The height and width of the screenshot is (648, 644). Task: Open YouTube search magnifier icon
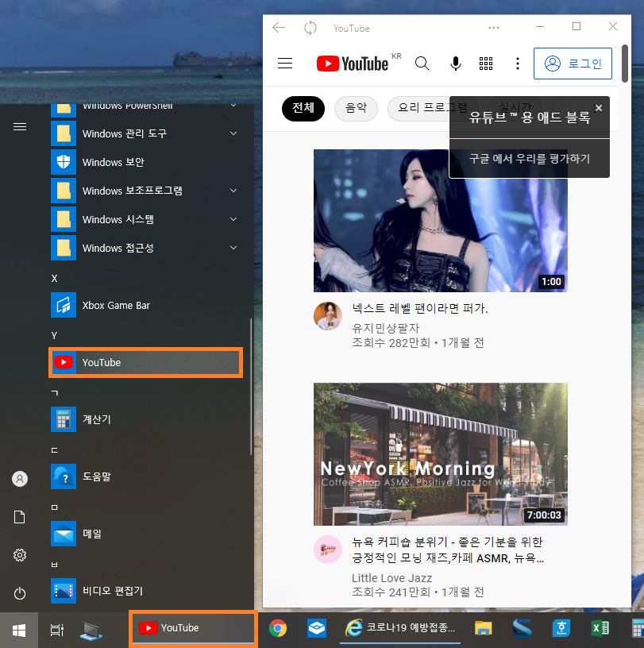pyautogui.click(x=422, y=64)
